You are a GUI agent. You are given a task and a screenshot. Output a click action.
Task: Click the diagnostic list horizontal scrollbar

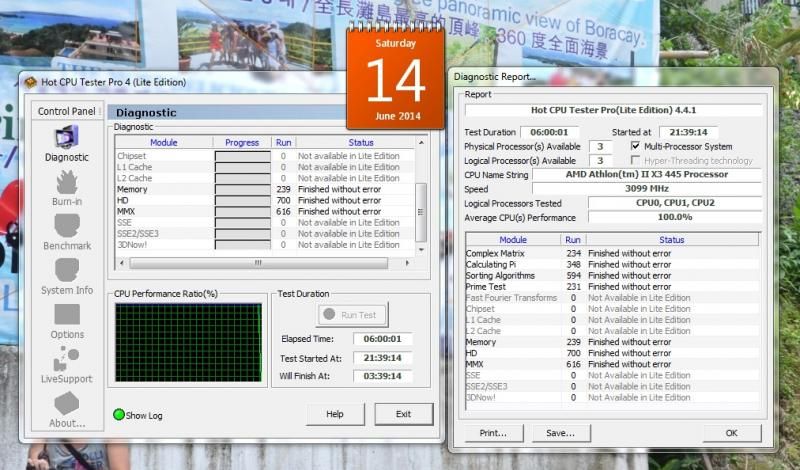pyautogui.click(x=257, y=263)
